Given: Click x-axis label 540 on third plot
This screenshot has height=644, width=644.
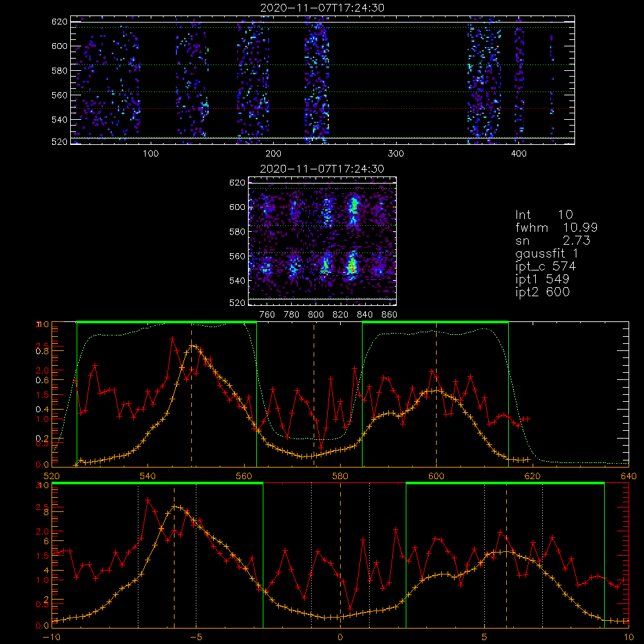Looking at the screenshot, I should [x=148, y=476].
